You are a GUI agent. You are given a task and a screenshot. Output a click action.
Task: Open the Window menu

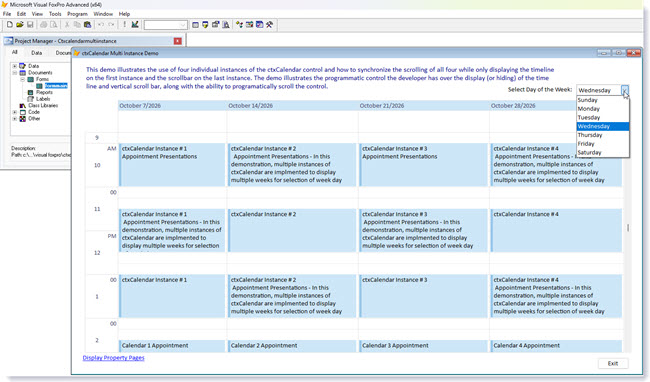click(x=103, y=14)
